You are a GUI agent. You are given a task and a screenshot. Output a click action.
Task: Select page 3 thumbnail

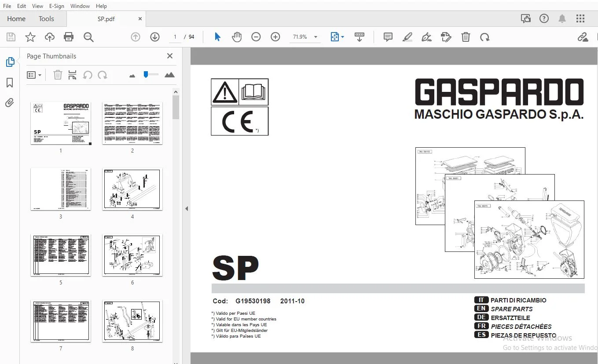pos(61,189)
